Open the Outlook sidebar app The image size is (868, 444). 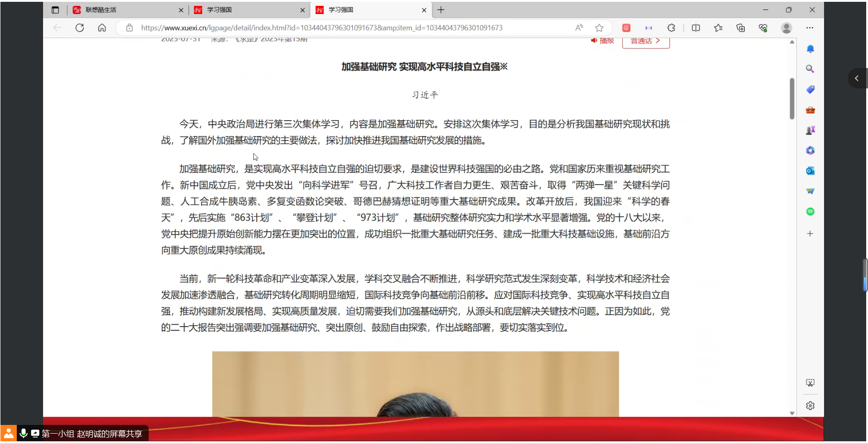click(x=810, y=171)
